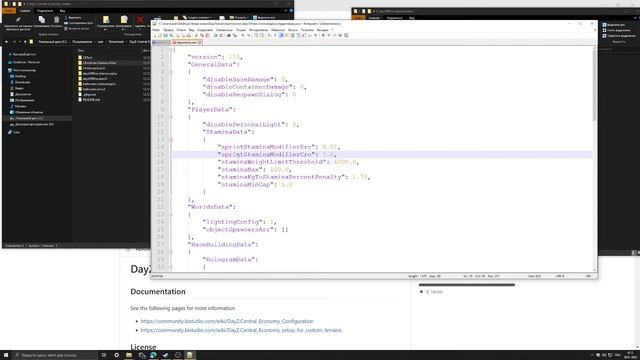This screenshot has height=360, width=640.
Task: Click the Windows Start button
Action: click(x=6, y=355)
